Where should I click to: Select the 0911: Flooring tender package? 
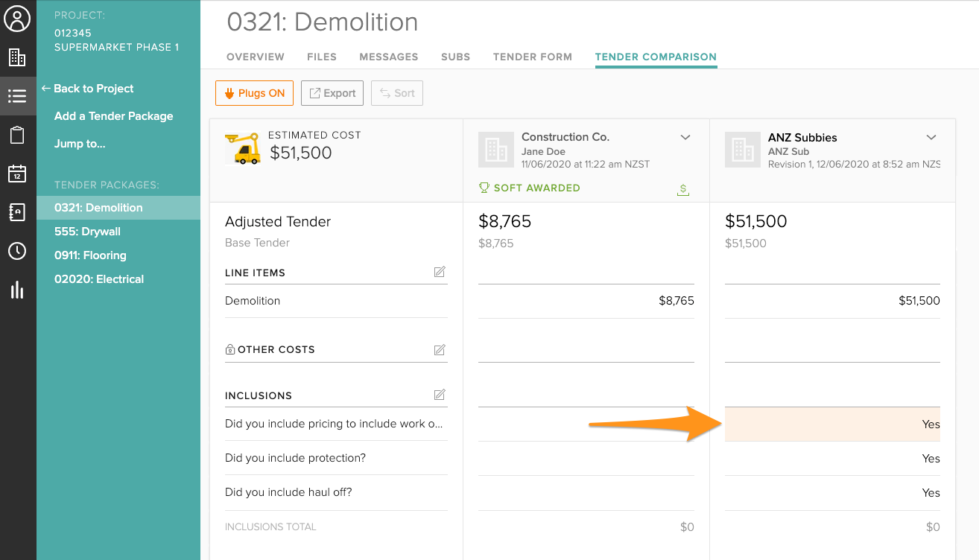(90, 255)
